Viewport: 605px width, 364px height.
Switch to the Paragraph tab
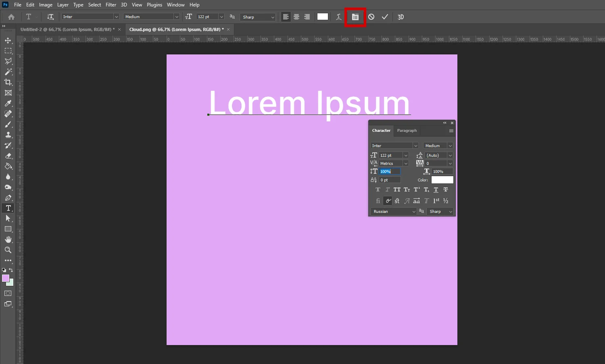point(407,131)
